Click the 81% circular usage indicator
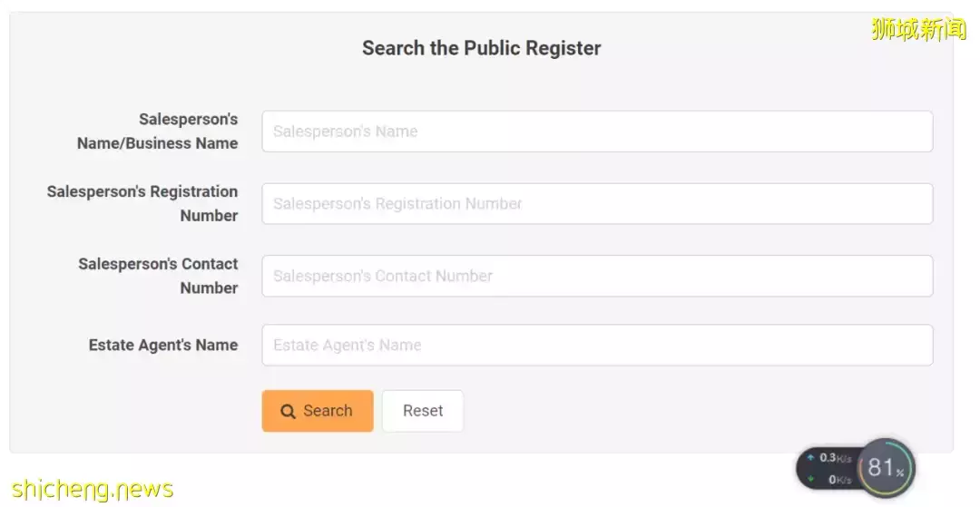Viewport: 980px width, 507px height. (x=885, y=469)
